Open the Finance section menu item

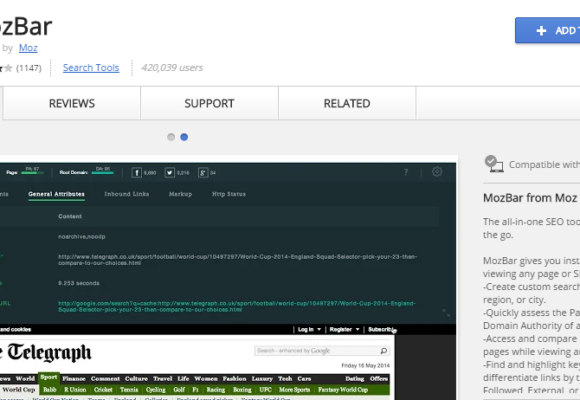[x=74, y=379]
